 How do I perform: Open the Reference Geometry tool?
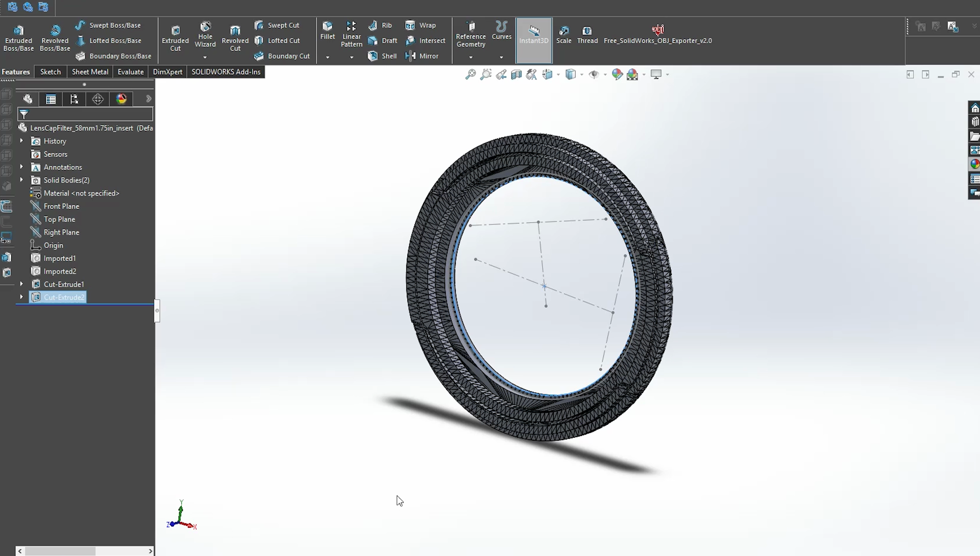coord(471,34)
